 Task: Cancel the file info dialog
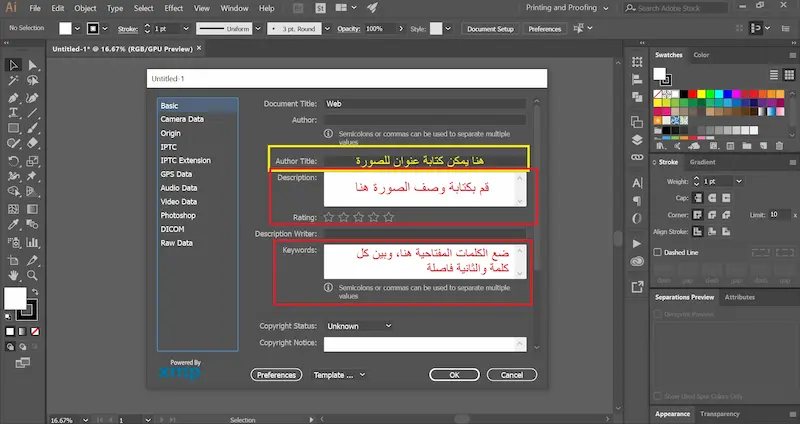pos(512,375)
